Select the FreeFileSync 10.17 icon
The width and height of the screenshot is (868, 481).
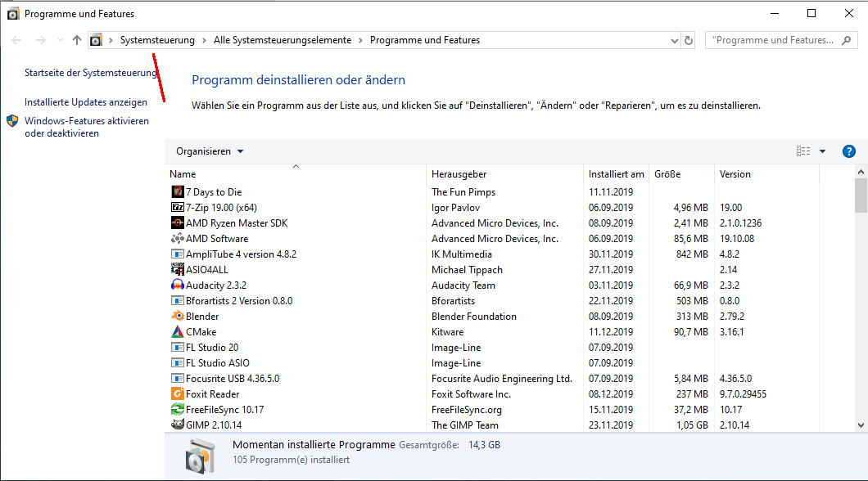[x=178, y=410]
